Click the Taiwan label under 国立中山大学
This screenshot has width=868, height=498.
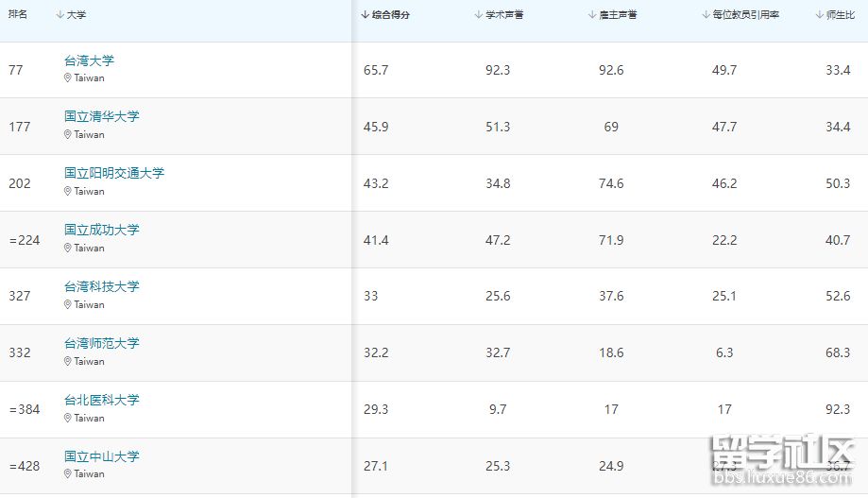(89, 474)
